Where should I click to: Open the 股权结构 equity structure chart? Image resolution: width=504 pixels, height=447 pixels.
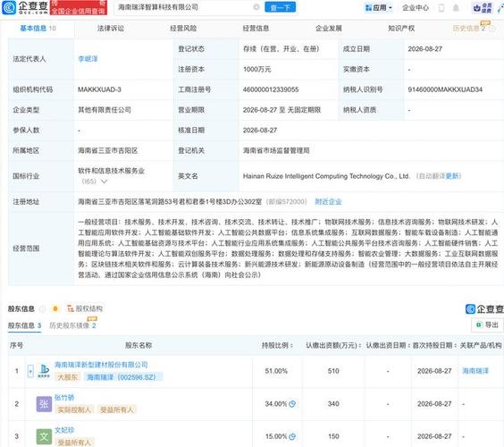(85, 308)
